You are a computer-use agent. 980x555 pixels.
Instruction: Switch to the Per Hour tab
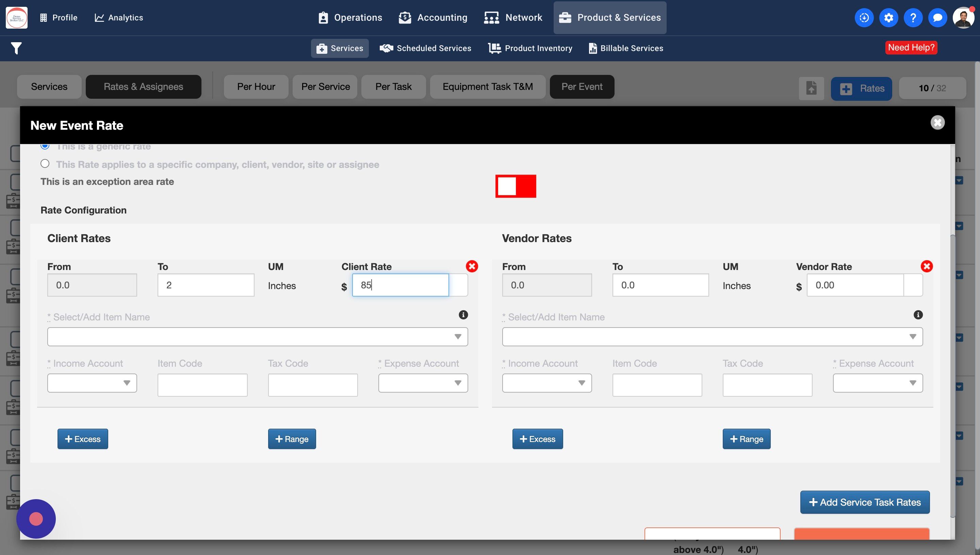[x=256, y=87]
